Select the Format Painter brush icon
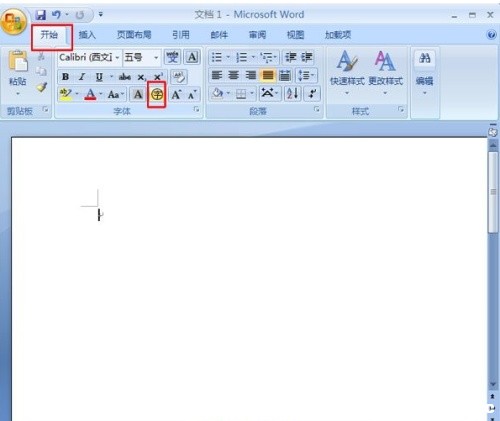The height and width of the screenshot is (421, 500). 41,87
